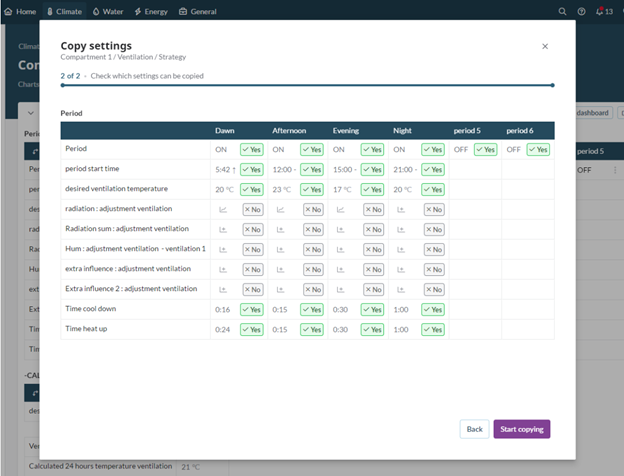Click the search icon in top bar

pyautogui.click(x=562, y=11)
